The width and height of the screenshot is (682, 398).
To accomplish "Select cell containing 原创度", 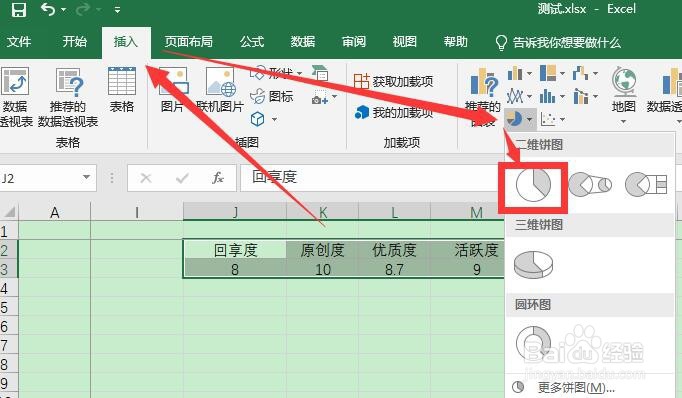I will (322, 250).
